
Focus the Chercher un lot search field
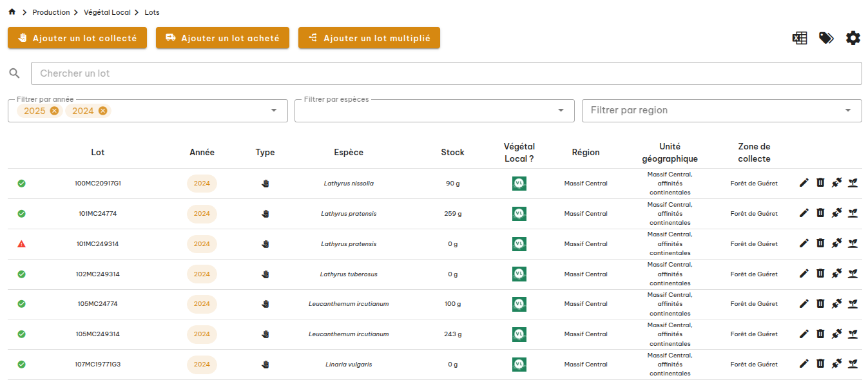(446, 73)
